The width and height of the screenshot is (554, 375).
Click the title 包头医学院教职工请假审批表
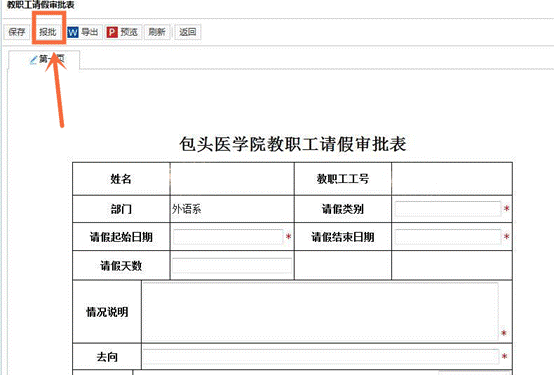tap(293, 144)
